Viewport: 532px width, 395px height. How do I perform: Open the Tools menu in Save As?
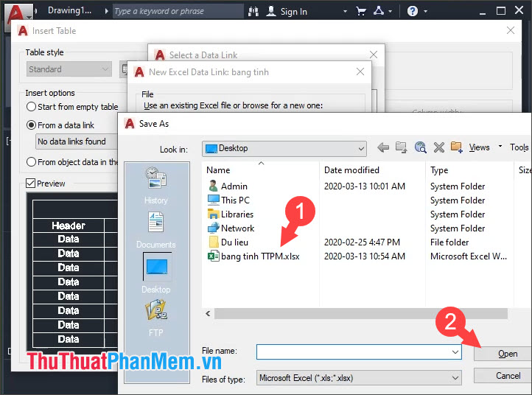pyautogui.click(x=519, y=147)
